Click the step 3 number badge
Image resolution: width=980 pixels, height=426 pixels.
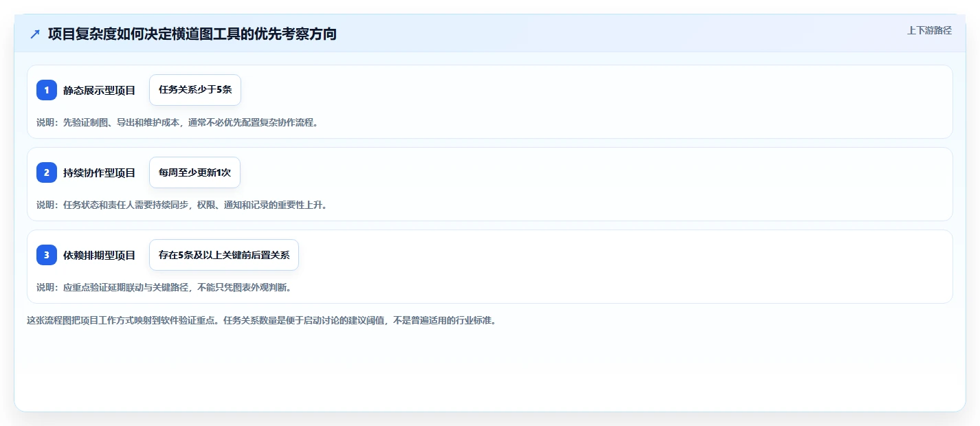(47, 255)
